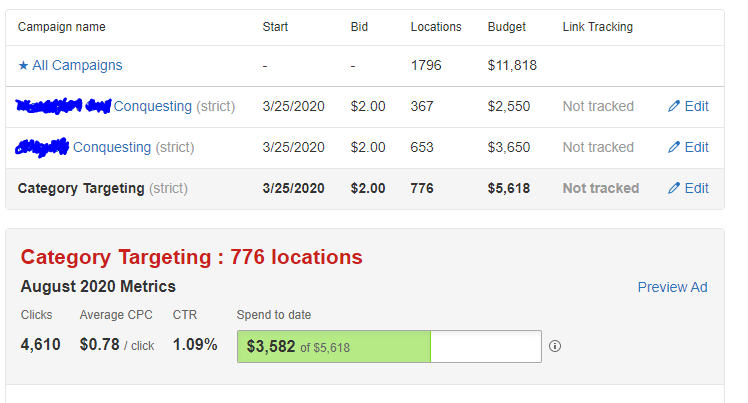Viewport: 748px width, 403px height.
Task: Click the Bid column header
Action: pyautogui.click(x=361, y=27)
